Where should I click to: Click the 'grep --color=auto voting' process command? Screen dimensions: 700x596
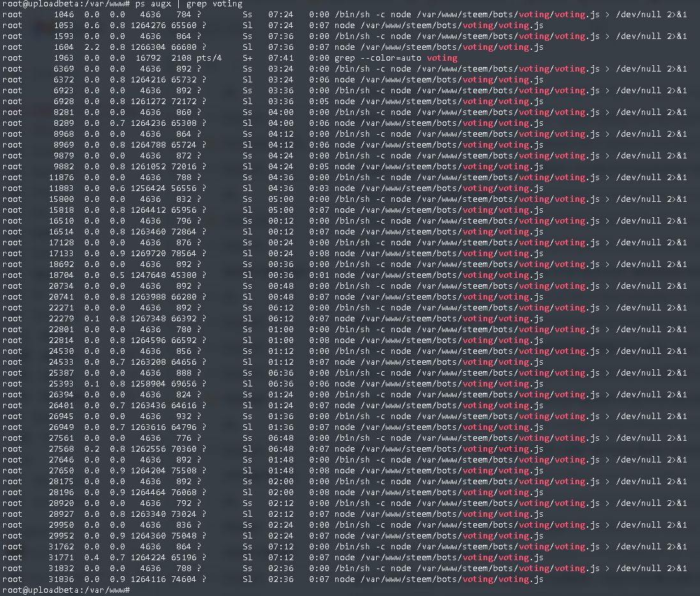[396, 58]
